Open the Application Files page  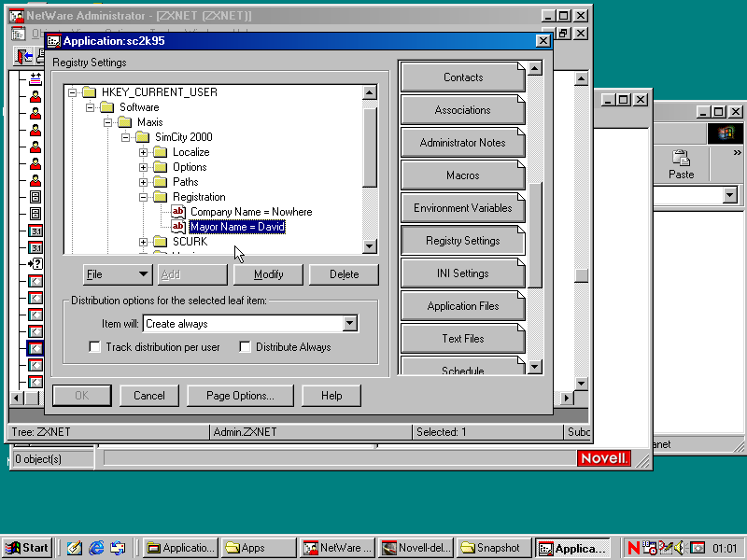point(463,306)
